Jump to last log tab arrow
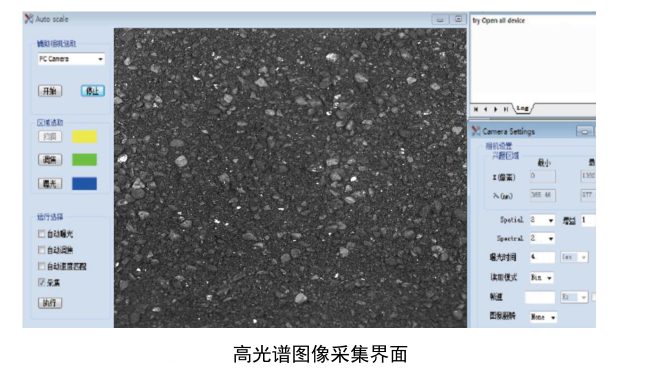Screen dimensions: 655x376 (505, 109)
